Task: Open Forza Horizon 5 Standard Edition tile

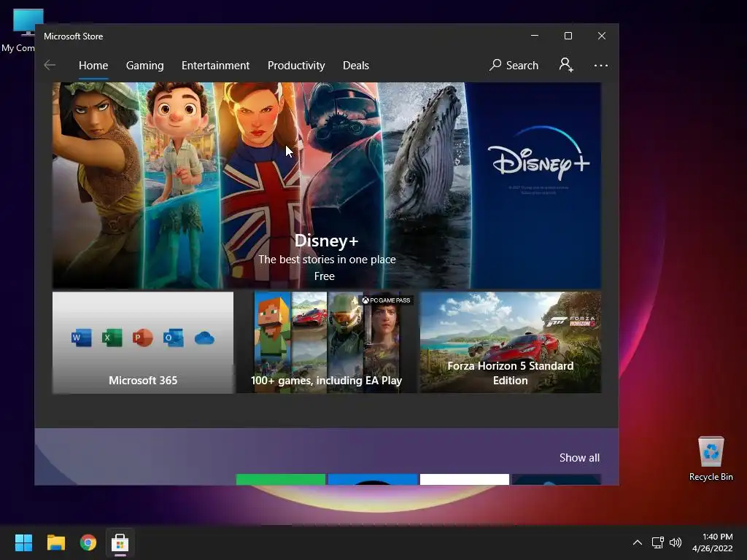Action: [x=510, y=343]
